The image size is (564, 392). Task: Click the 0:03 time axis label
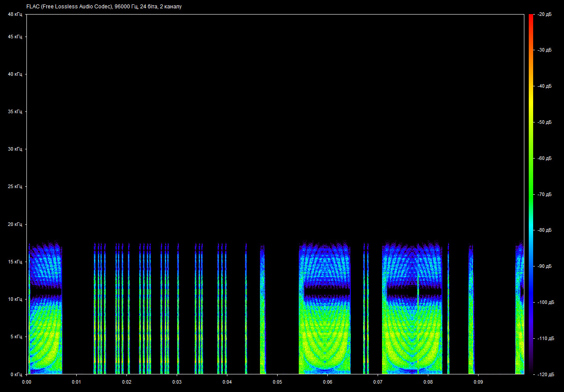click(x=177, y=382)
